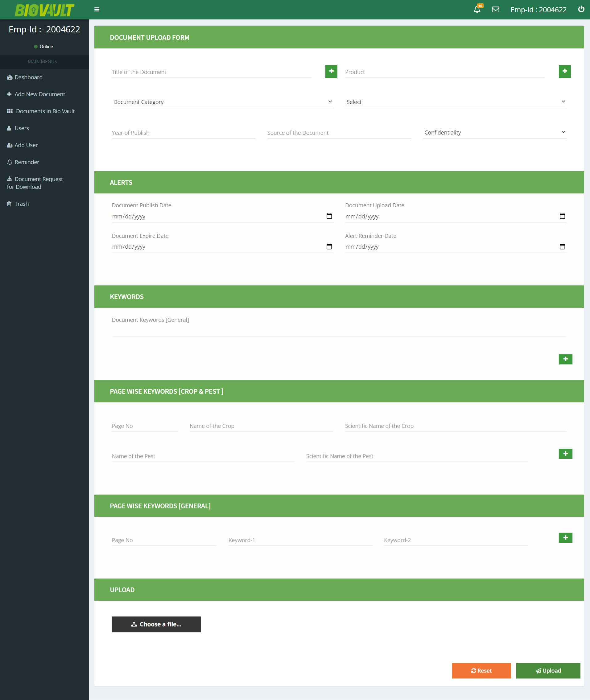This screenshot has height=700, width=590.
Task: Open Dashboard from the sidebar
Action: coord(28,77)
